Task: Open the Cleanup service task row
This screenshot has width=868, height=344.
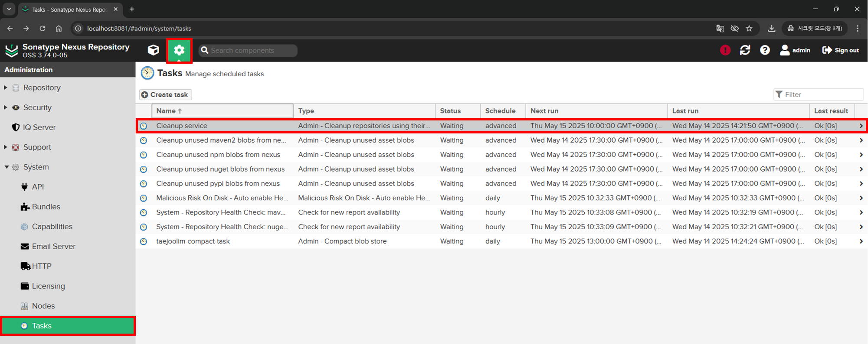Action: coord(501,126)
